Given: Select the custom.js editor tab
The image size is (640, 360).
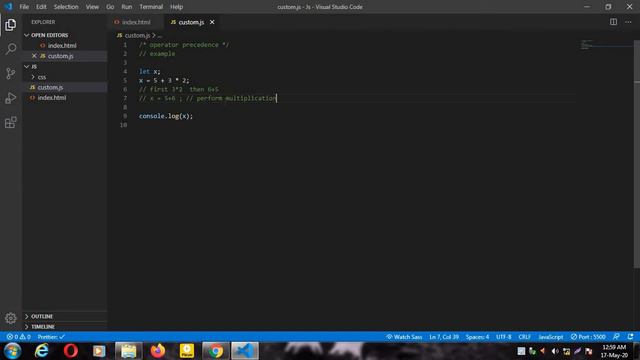Looking at the screenshot, I should [x=191, y=22].
